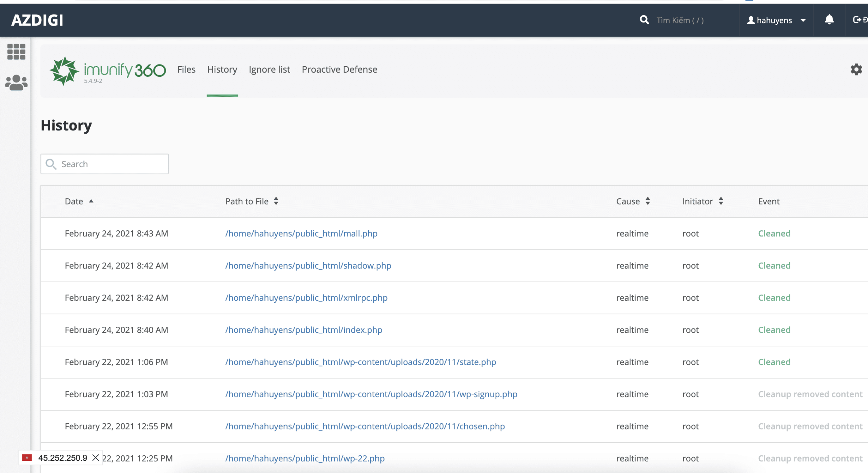Screen dimensions: 868x473
Task: Click the users group sidebar icon
Action: coord(16,83)
